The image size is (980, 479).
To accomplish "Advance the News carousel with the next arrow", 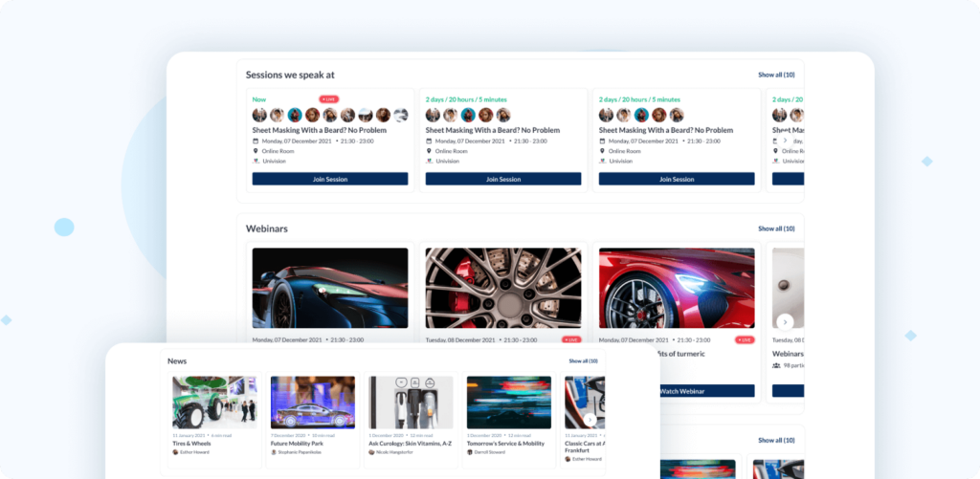I will pyautogui.click(x=590, y=419).
